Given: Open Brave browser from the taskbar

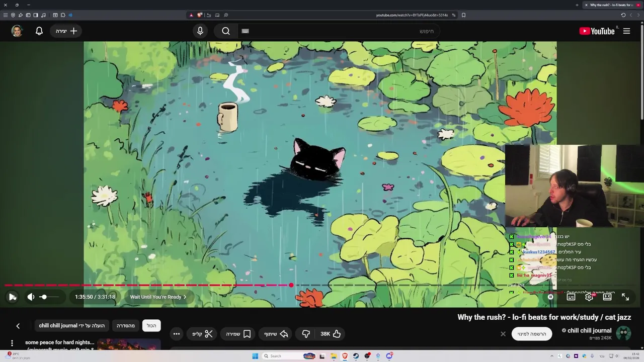Looking at the screenshot, I should coord(345,356).
